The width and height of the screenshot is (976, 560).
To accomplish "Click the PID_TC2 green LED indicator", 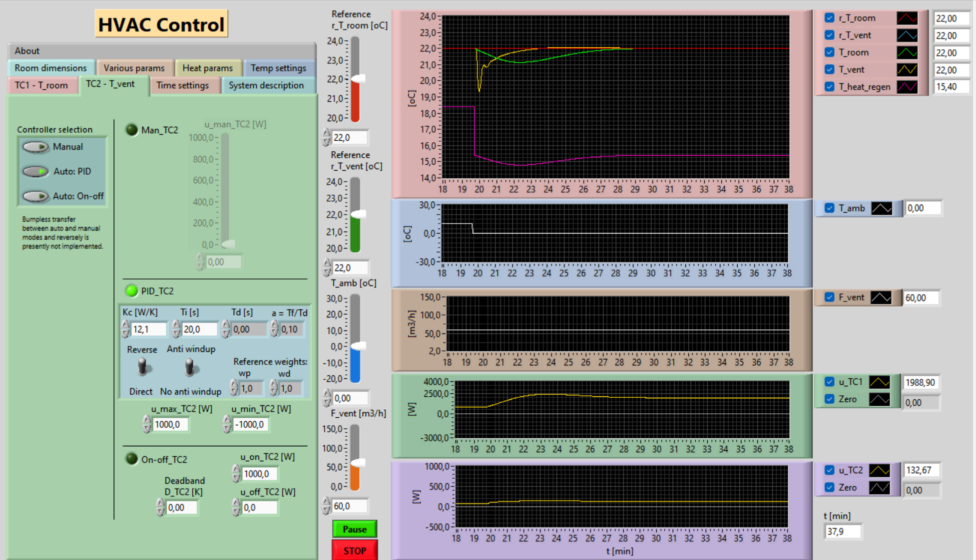I will click(132, 290).
